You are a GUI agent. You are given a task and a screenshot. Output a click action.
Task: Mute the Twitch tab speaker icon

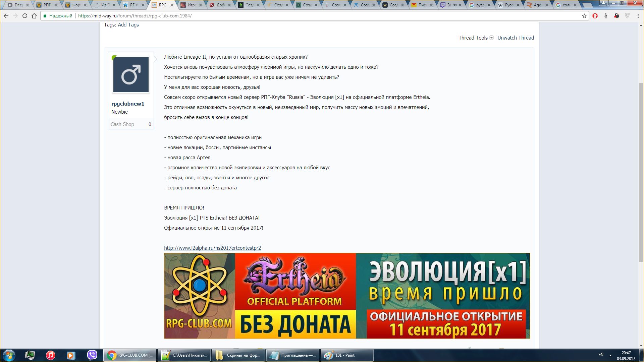[x=455, y=5]
